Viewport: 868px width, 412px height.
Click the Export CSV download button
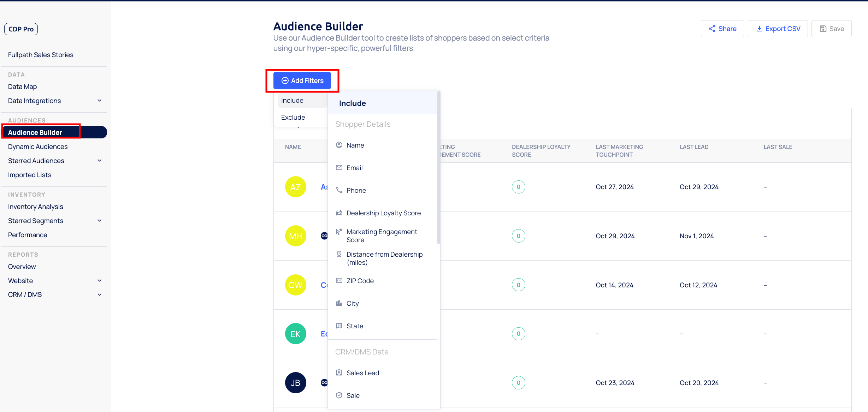pos(778,29)
